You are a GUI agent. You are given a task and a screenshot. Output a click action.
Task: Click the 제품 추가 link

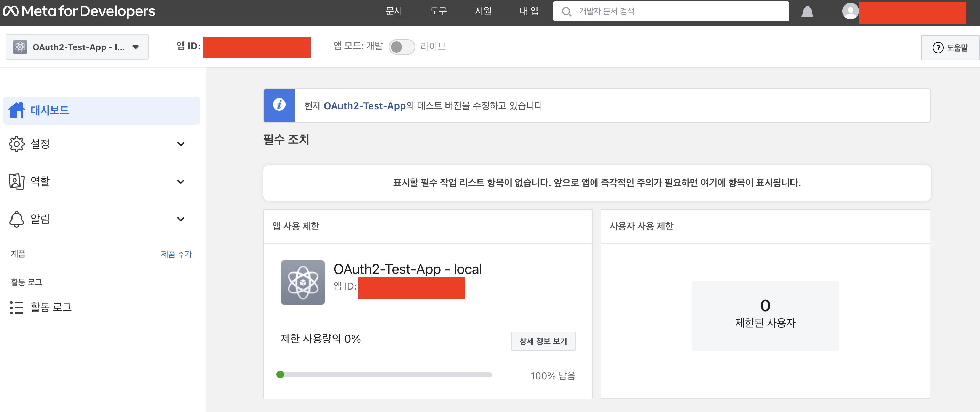176,254
